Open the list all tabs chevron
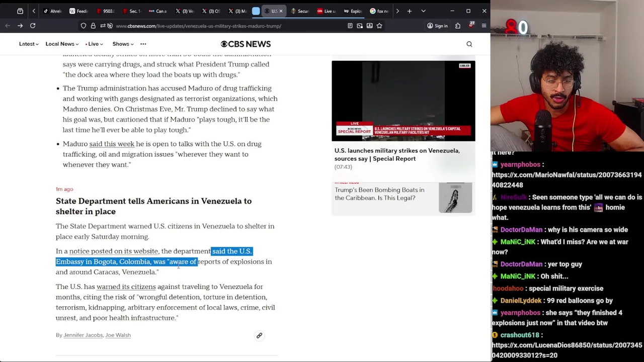 pyautogui.click(x=423, y=11)
